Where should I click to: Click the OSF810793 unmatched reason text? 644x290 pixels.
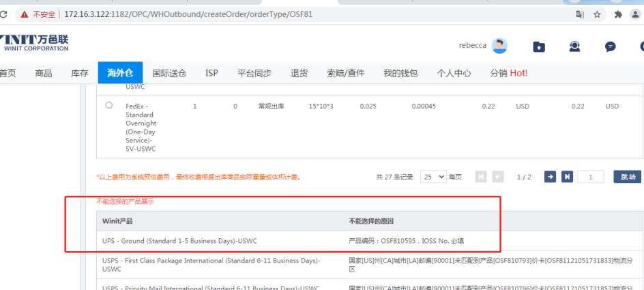(x=491, y=265)
